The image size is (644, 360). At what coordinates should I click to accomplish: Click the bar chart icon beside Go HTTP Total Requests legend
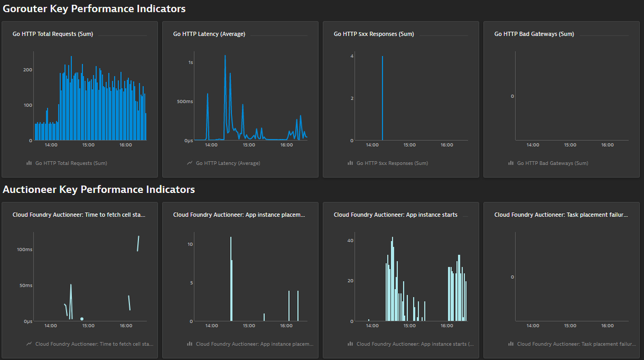(x=29, y=163)
